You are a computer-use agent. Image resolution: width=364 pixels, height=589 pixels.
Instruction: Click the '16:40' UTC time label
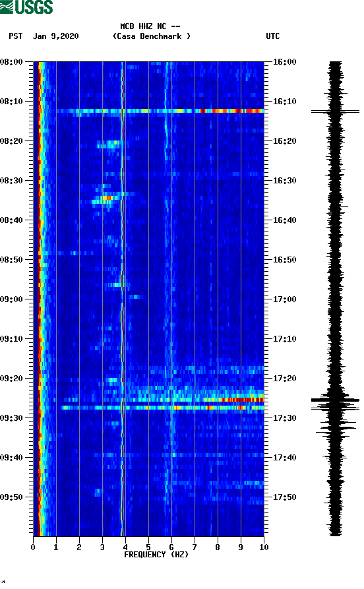pos(284,220)
